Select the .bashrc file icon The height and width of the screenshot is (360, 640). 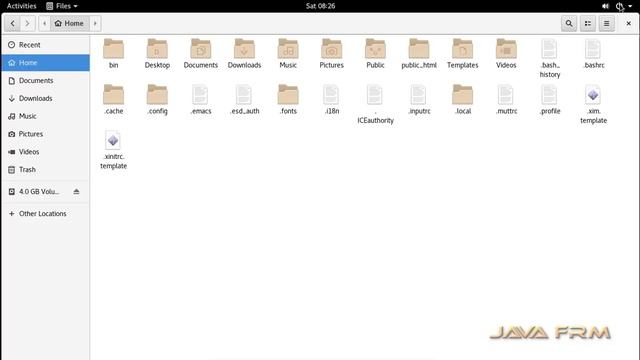click(x=593, y=49)
